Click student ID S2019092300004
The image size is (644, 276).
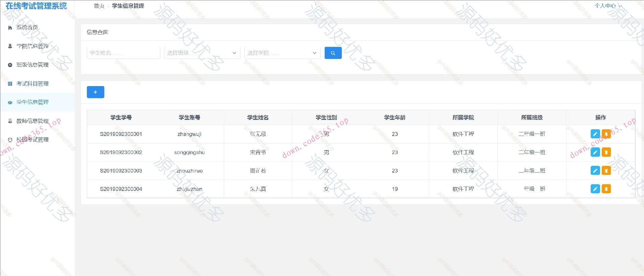click(x=121, y=189)
